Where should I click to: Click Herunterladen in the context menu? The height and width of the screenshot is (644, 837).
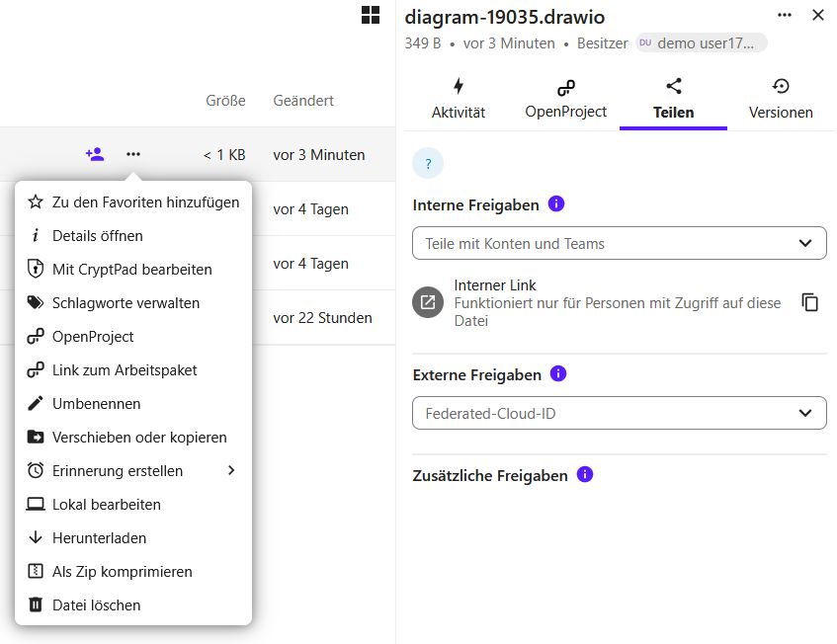click(133, 538)
